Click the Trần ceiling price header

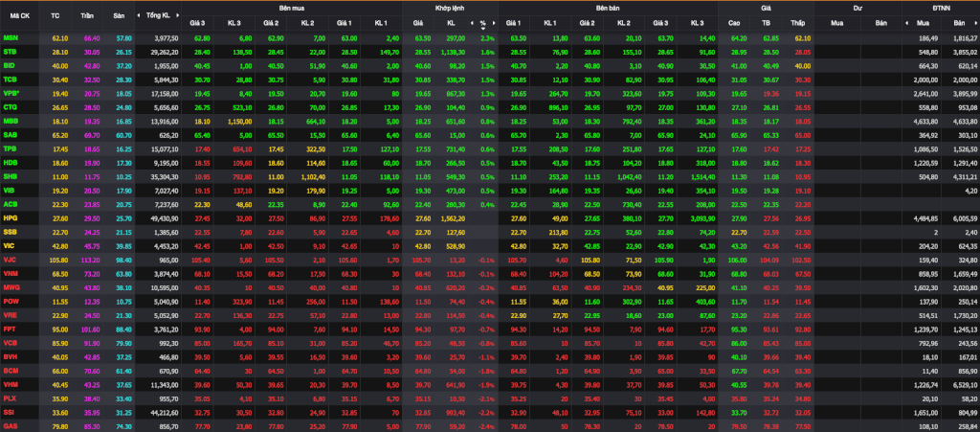click(x=87, y=15)
